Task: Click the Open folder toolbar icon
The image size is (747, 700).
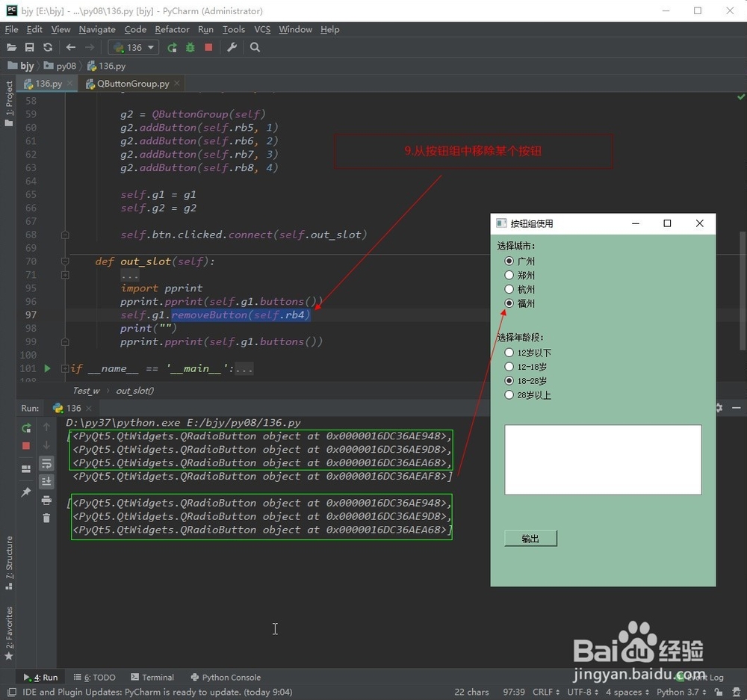Action: (11, 47)
